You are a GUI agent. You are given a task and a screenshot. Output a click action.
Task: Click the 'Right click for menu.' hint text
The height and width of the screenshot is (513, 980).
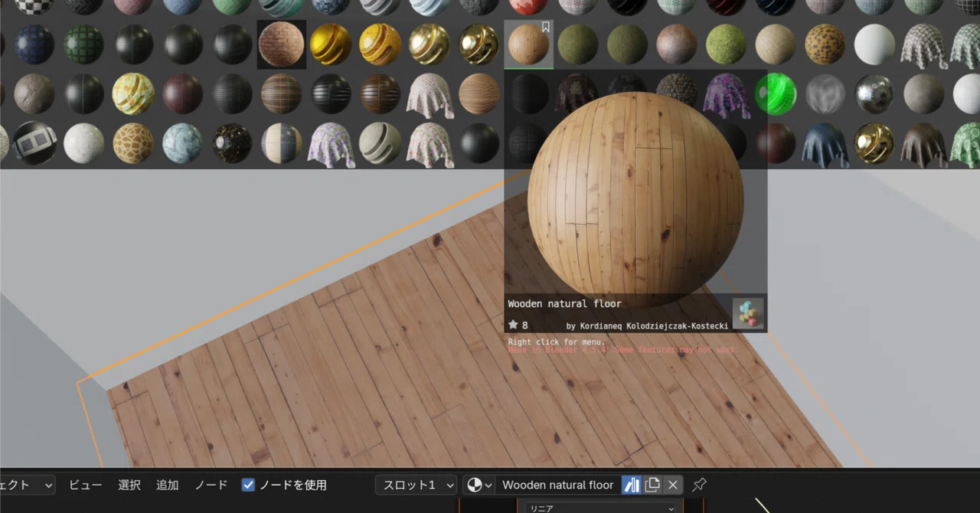557,341
